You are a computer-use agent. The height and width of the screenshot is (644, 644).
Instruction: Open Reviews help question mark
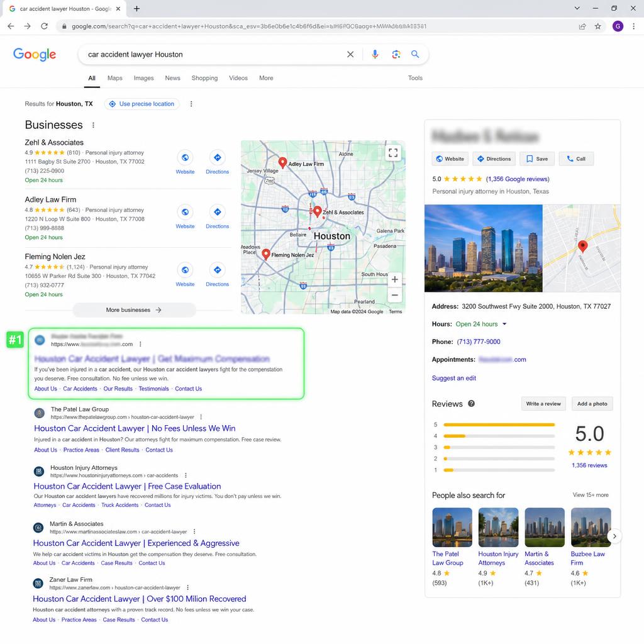472,403
